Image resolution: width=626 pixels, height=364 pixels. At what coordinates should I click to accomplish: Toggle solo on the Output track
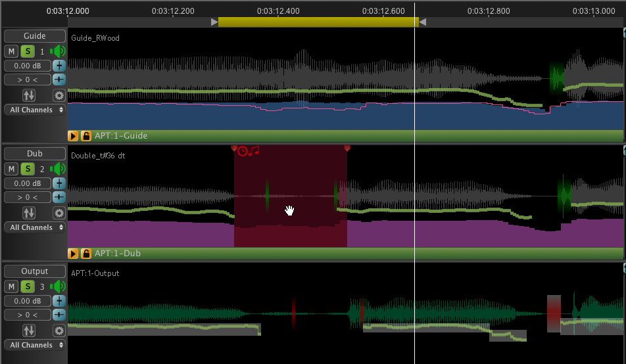coord(27,286)
